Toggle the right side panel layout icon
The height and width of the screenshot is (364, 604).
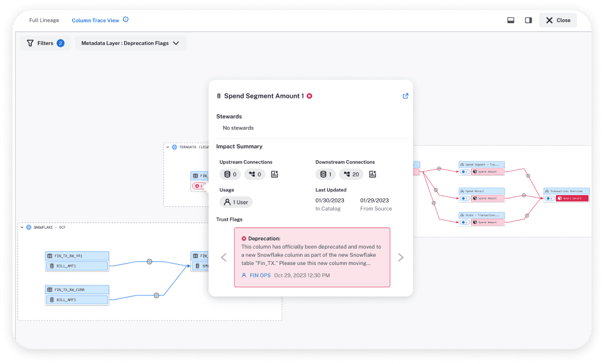tap(528, 20)
